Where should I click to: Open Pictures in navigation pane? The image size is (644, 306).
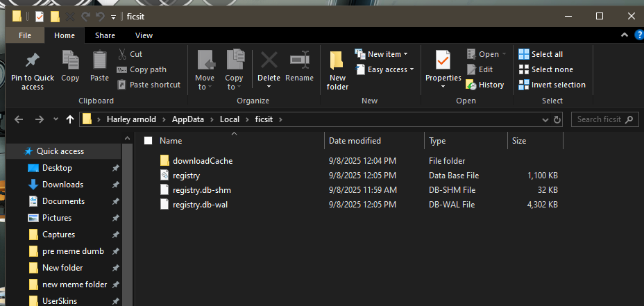(x=57, y=218)
